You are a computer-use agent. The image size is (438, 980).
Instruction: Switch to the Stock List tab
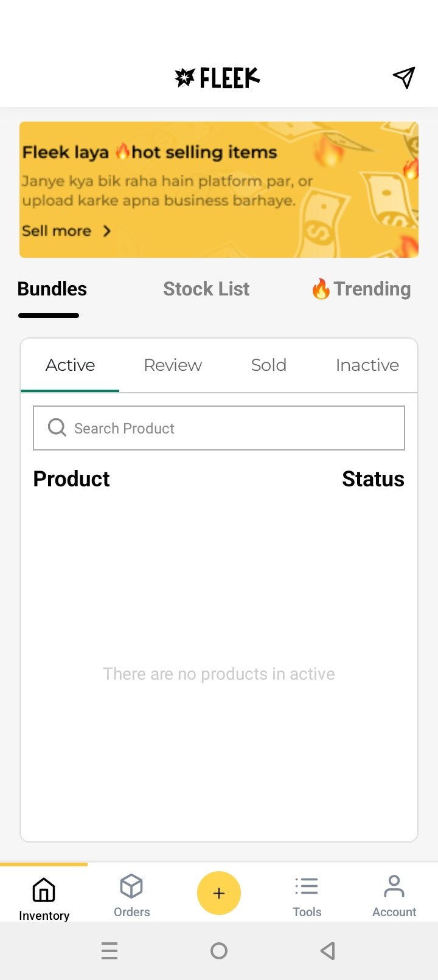click(x=206, y=289)
